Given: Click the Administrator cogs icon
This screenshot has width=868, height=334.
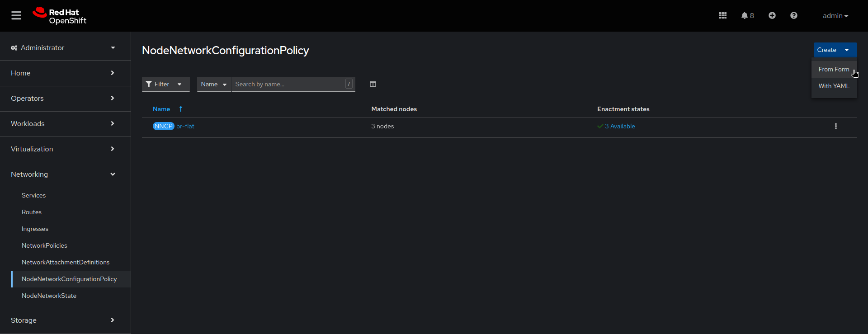Looking at the screenshot, I should point(14,48).
